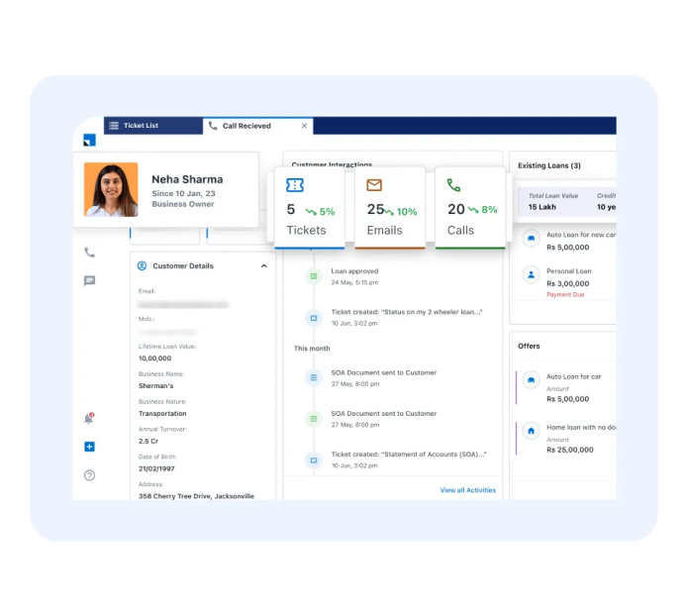Screen dimensions: 688x616
Task: Close the Call Recieved tab
Action: pos(304,126)
